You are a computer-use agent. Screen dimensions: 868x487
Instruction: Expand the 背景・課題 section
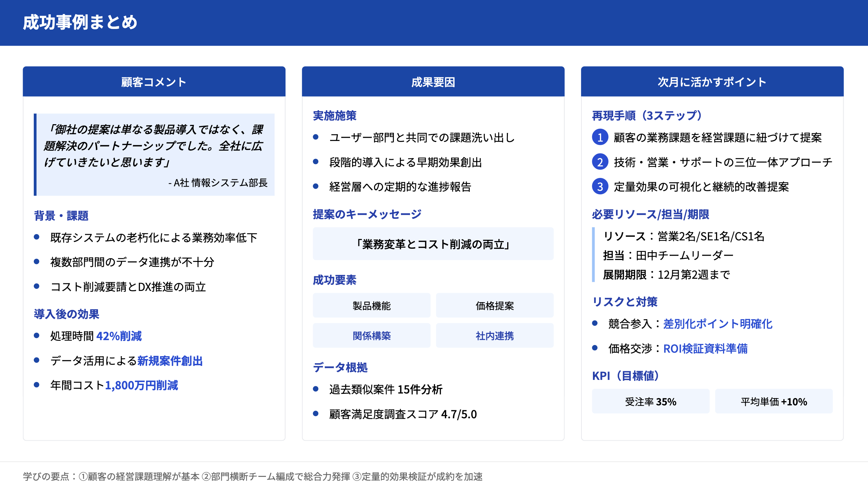coord(61,216)
